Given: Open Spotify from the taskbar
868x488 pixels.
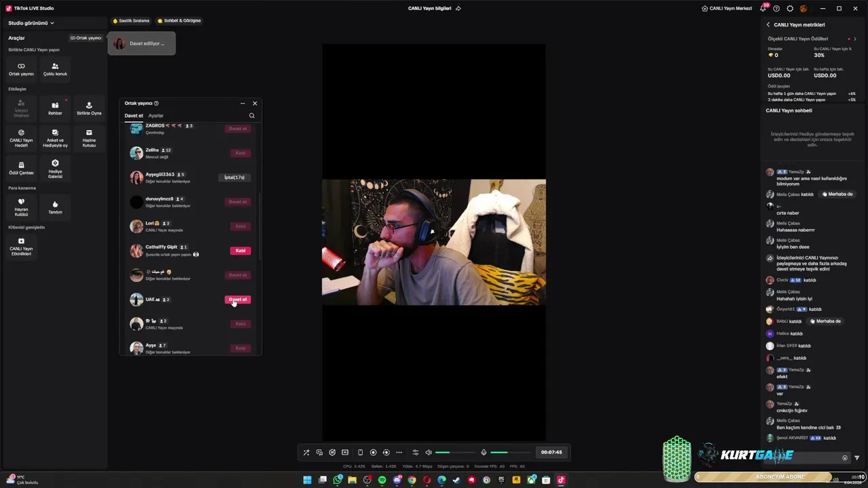Looking at the screenshot, I should click(x=382, y=480).
